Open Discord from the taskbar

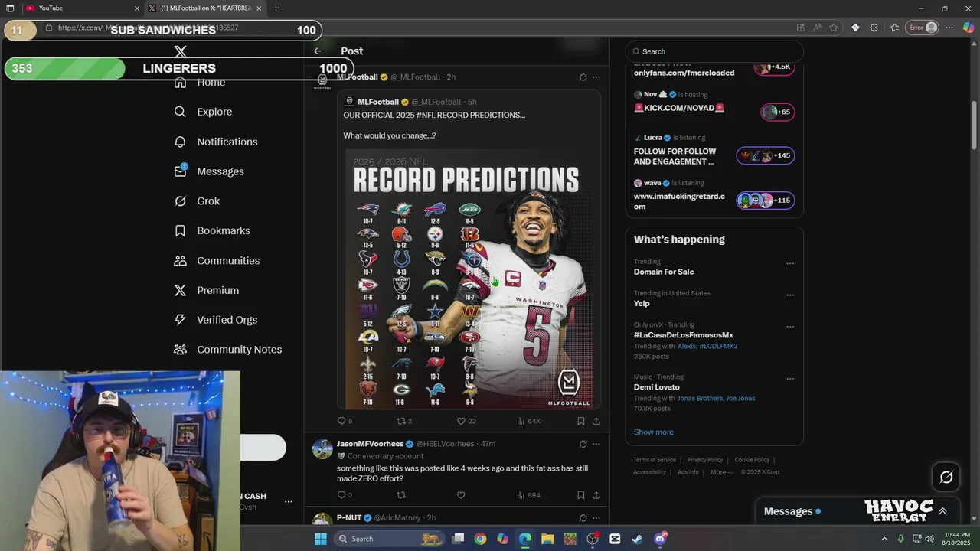click(x=660, y=539)
